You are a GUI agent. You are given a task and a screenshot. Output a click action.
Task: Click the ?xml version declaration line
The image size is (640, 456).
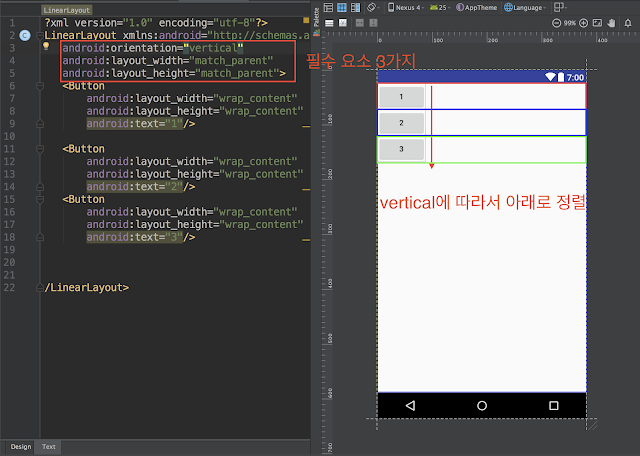156,23
